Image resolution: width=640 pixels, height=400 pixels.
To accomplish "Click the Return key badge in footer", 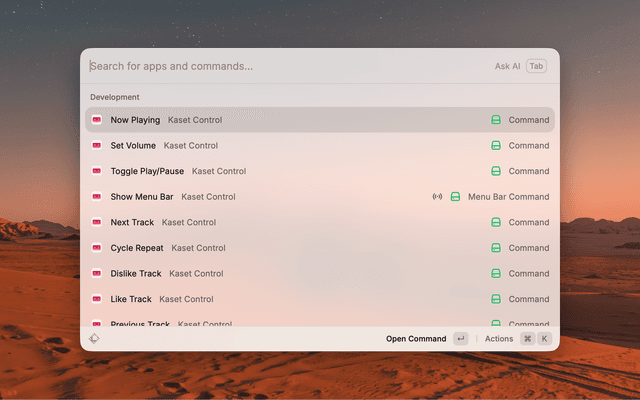I will click(460, 339).
